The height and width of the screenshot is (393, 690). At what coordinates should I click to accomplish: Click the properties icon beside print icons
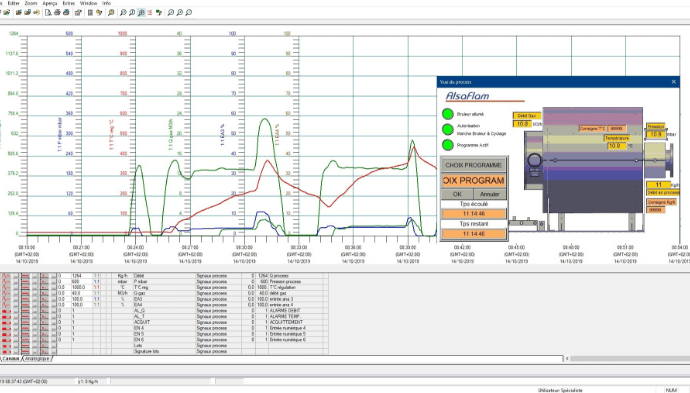[78, 12]
